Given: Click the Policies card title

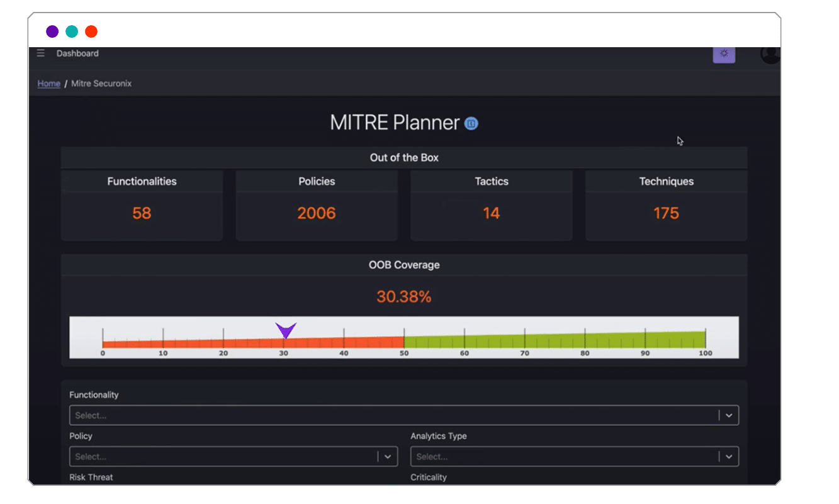Looking at the screenshot, I should tap(317, 181).
